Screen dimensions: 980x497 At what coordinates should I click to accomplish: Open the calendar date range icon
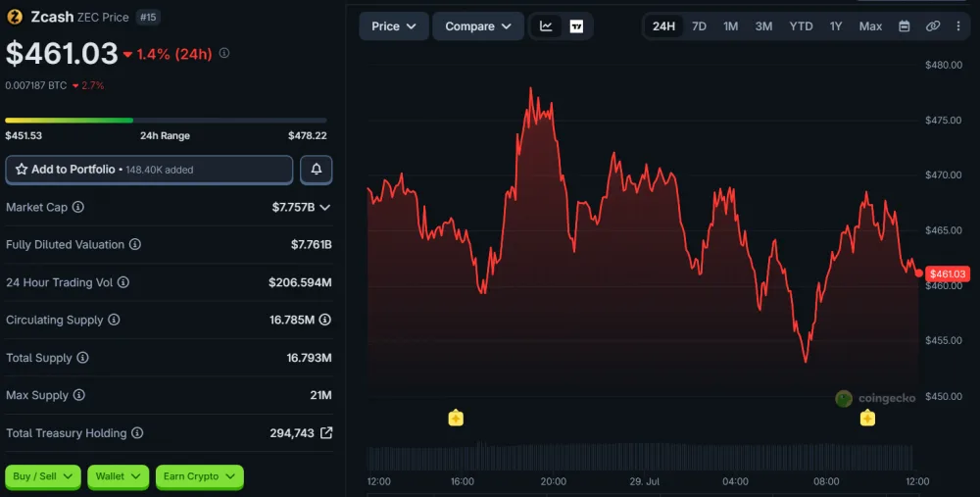pyautogui.click(x=904, y=26)
